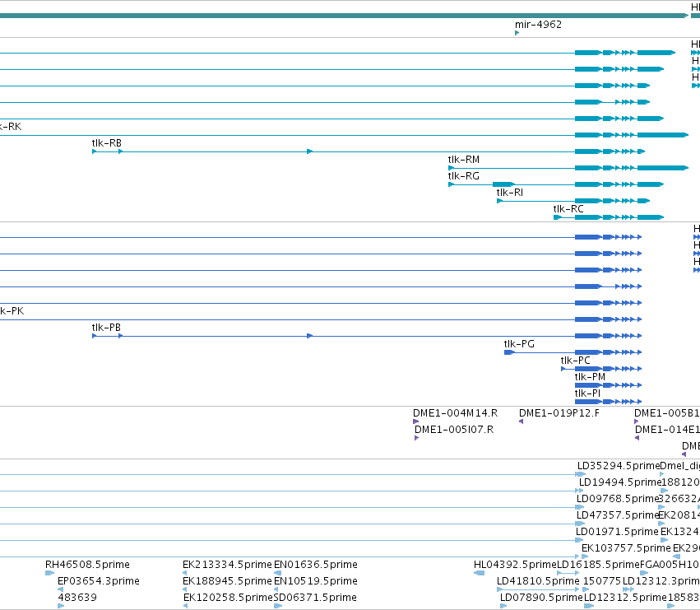
Task: Click the mir-4962 feature label
Action: (538, 25)
